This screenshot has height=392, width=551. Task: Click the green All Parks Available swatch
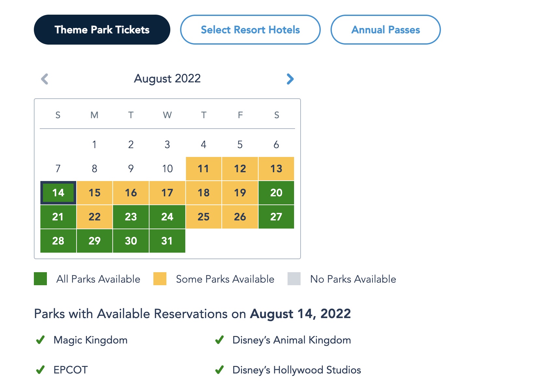pos(40,279)
